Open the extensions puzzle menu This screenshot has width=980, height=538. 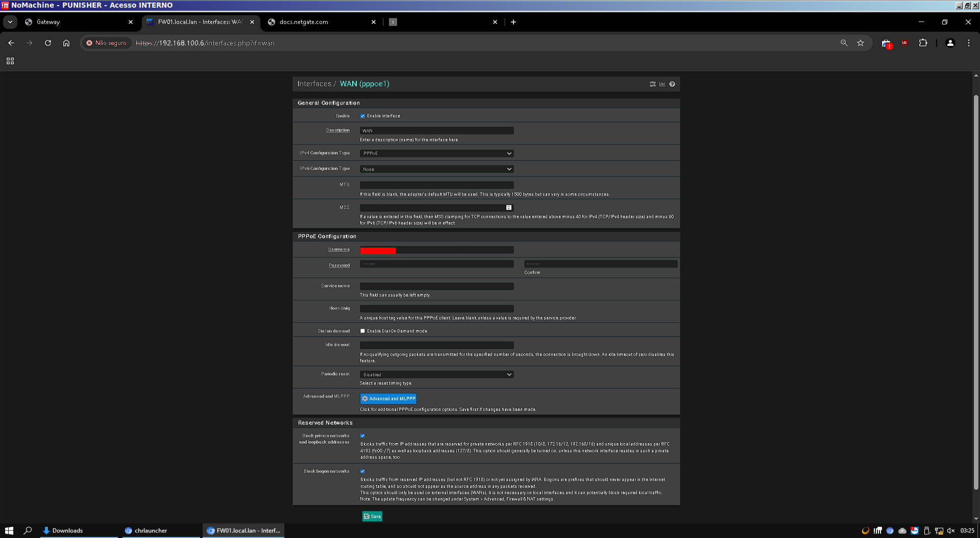[x=923, y=43]
